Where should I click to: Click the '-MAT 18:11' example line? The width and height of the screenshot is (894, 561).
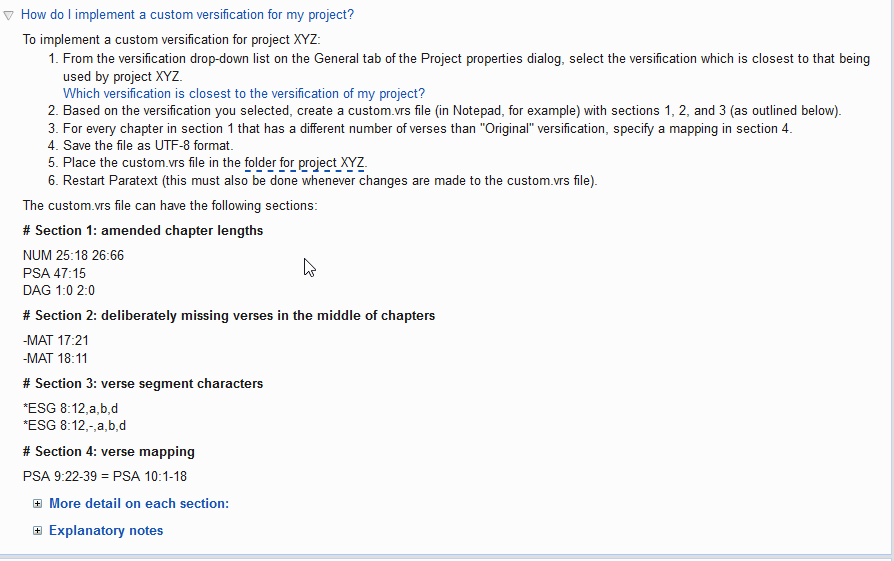coord(55,359)
